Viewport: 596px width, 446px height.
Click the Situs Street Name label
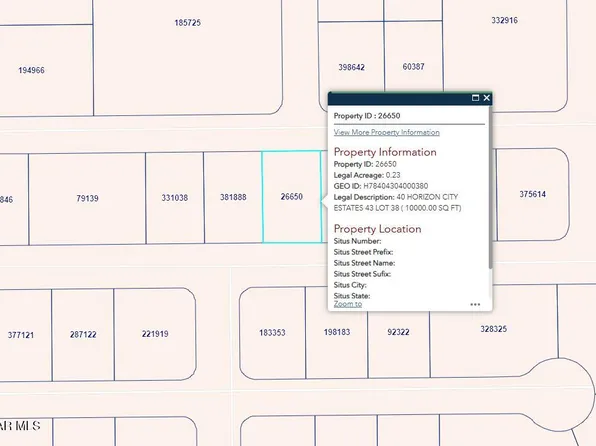[364, 263]
